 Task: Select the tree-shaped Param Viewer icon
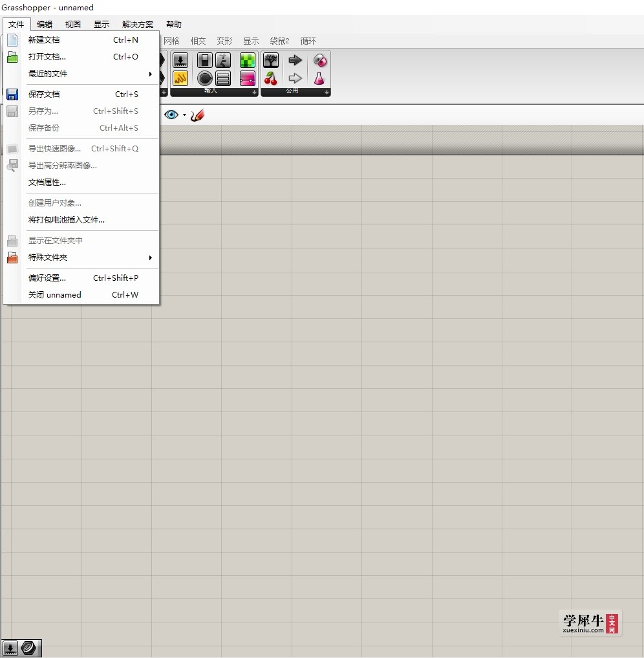coord(271,60)
